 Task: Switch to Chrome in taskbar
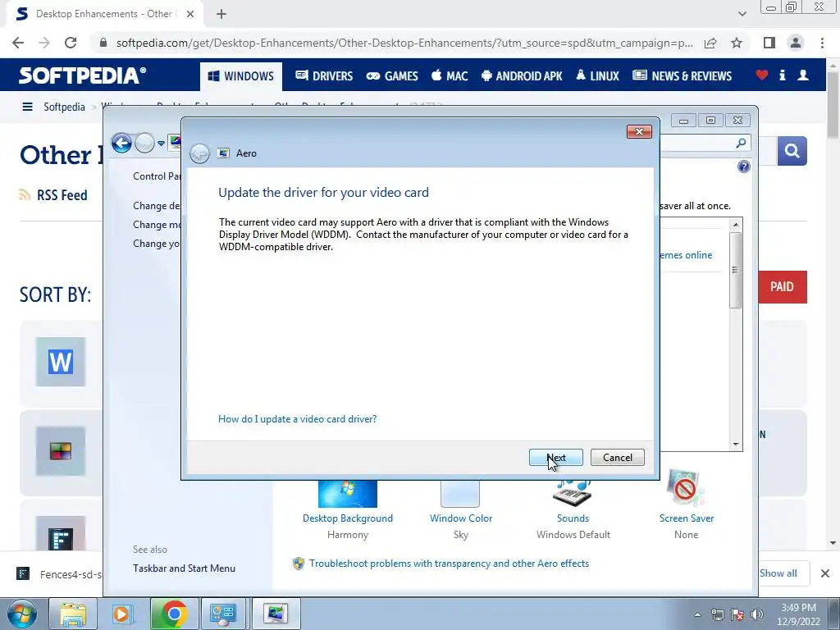click(174, 614)
